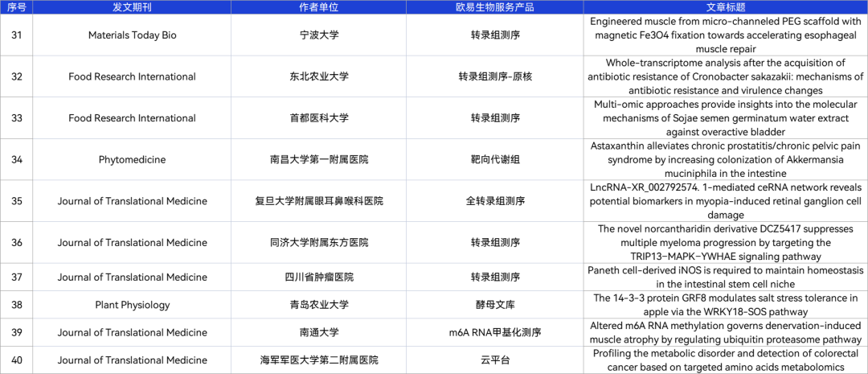Click Food Research International in row 33
Image resolution: width=868 pixels, height=374 pixels.
pos(133,118)
